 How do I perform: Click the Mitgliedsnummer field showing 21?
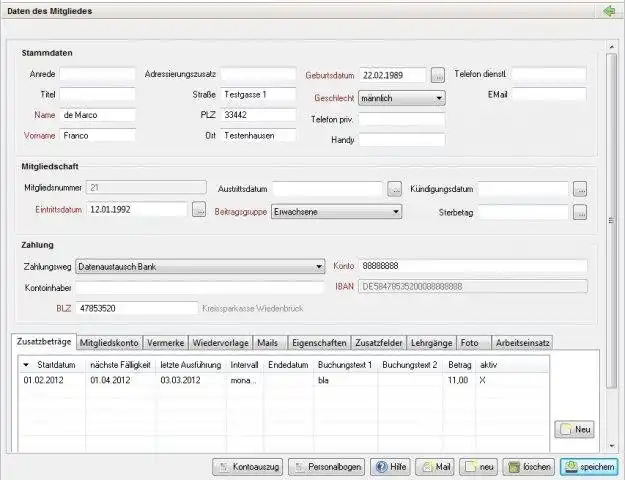click(146, 187)
